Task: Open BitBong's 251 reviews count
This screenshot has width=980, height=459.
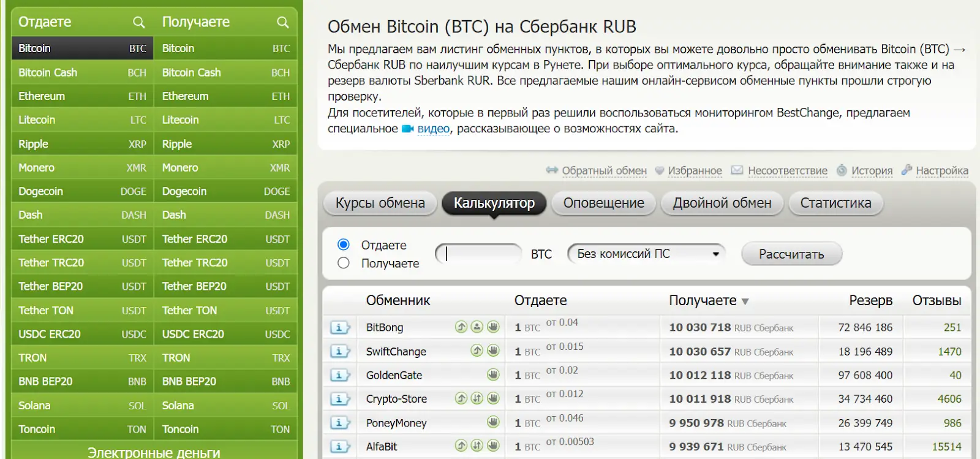Action: tap(952, 327)
